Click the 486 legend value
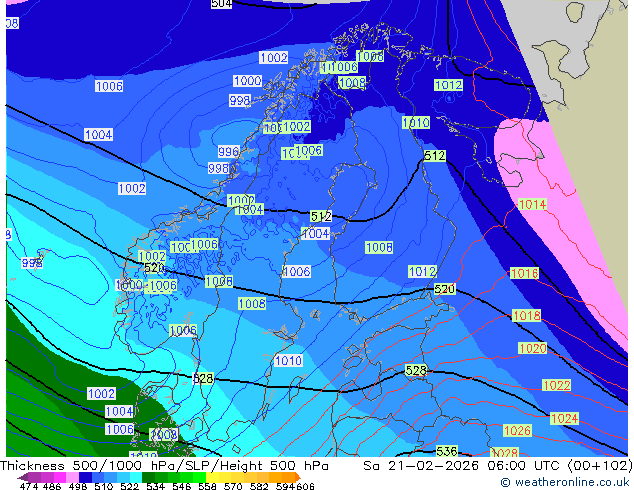This screenshot has width=634, height=490. 52,486
